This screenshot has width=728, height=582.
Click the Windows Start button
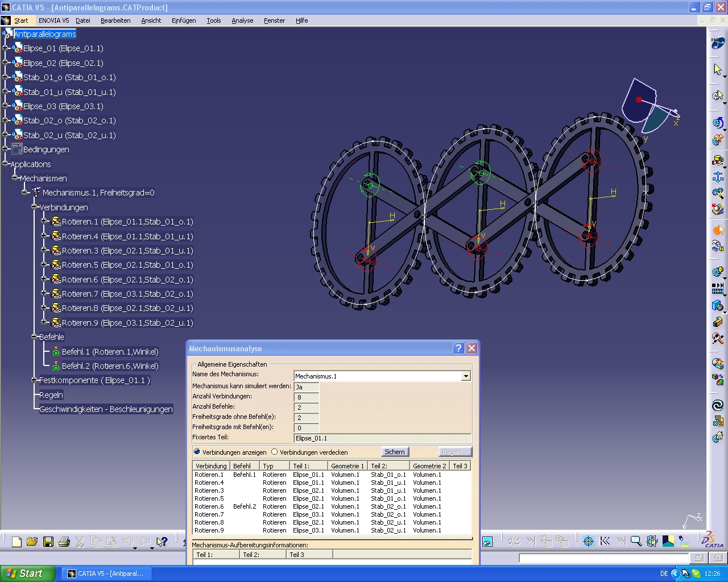coord(28,573)
